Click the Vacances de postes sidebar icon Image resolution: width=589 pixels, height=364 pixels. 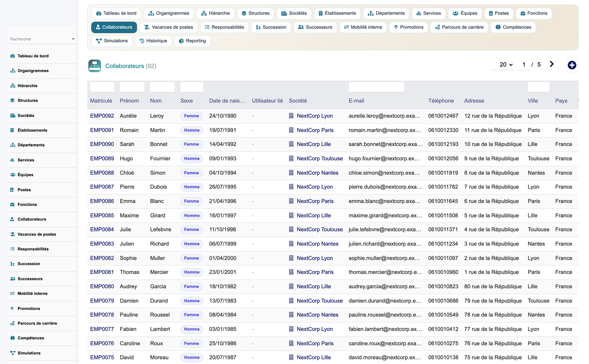click(x=13, y=234)
